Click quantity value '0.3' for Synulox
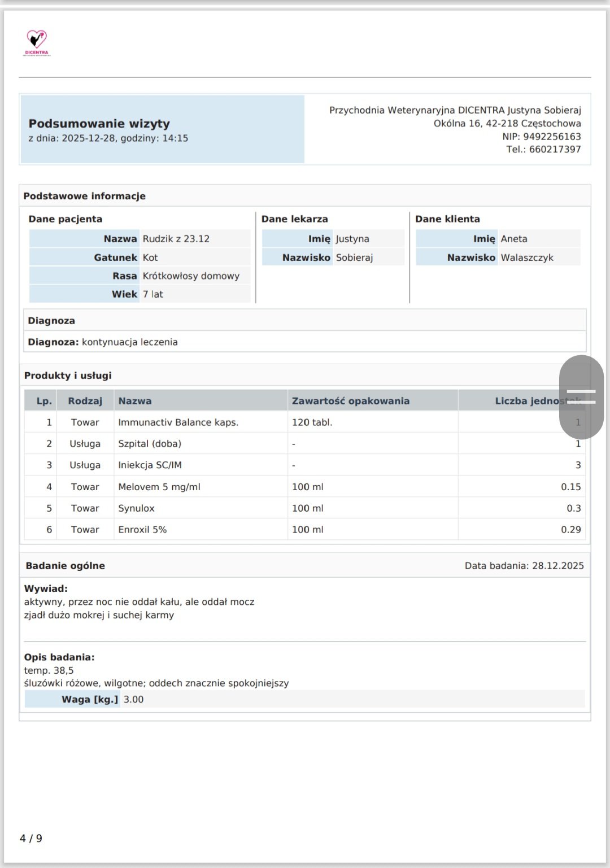The width and height of the screenshot is (610, 868). [574, 508]
